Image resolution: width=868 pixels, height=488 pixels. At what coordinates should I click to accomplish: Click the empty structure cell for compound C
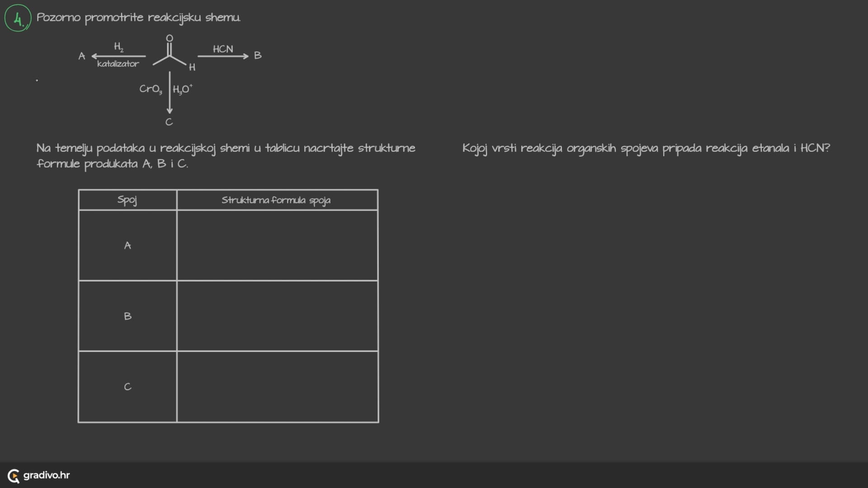pyautogui.click(x=277, y=387)
